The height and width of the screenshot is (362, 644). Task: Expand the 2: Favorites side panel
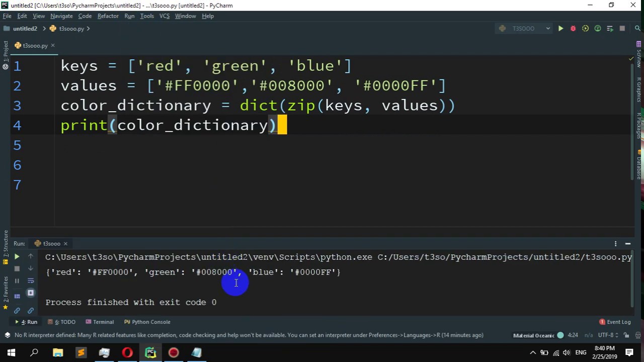tap(6, 293)
